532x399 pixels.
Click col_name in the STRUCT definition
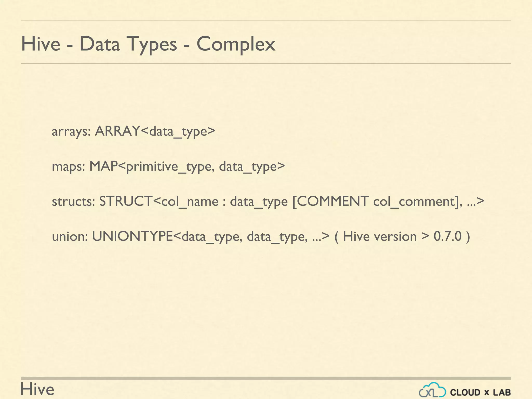[190, 202]
